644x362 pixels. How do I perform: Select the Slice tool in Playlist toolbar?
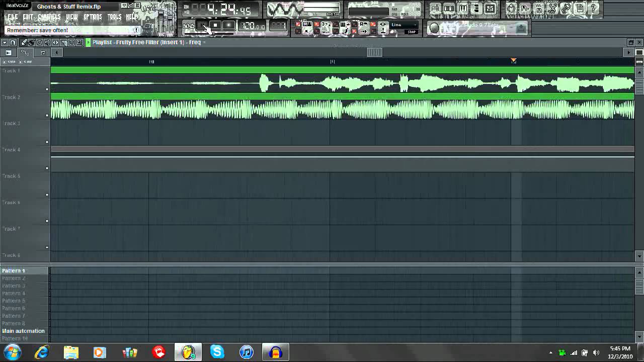click(63, 43)
